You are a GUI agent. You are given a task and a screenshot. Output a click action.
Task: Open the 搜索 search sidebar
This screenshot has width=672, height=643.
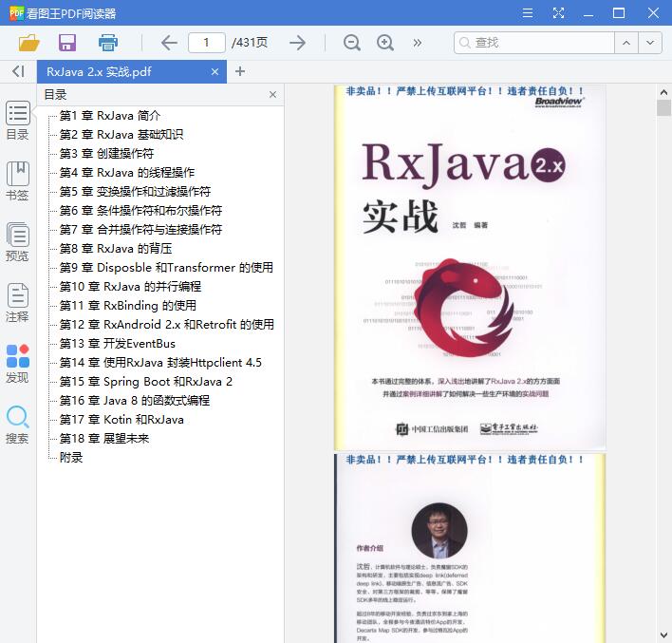click(18, 425)
